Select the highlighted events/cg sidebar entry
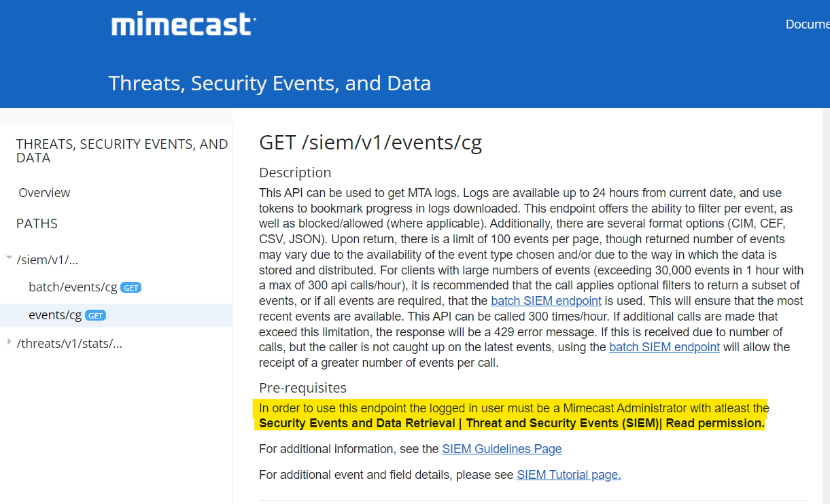830x504 pixels. pos(55,315)
